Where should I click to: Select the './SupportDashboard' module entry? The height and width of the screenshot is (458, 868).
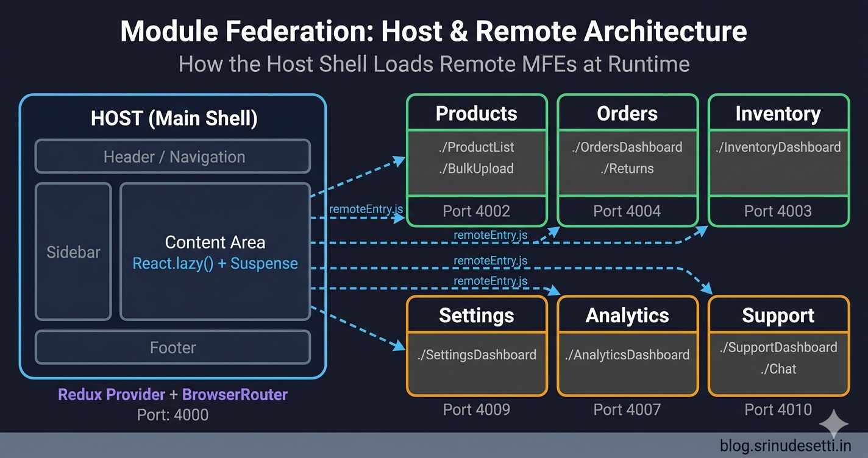pyautogui.click(x=778, y=348)
